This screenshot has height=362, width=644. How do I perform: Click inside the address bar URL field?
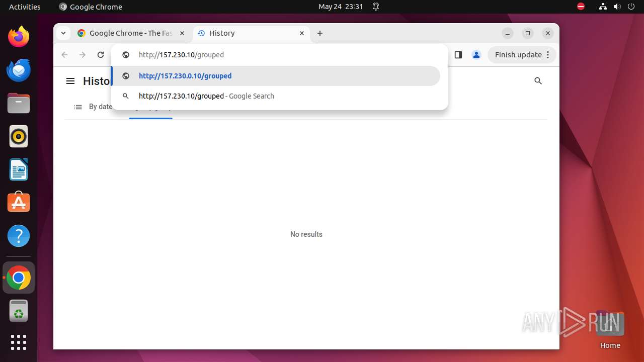point(279,55)
